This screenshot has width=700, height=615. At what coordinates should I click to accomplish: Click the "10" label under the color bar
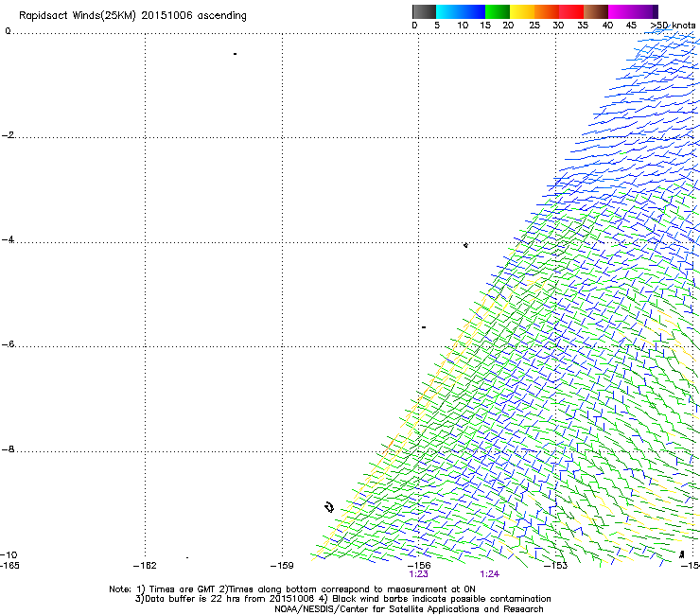(x=463, y=26)
